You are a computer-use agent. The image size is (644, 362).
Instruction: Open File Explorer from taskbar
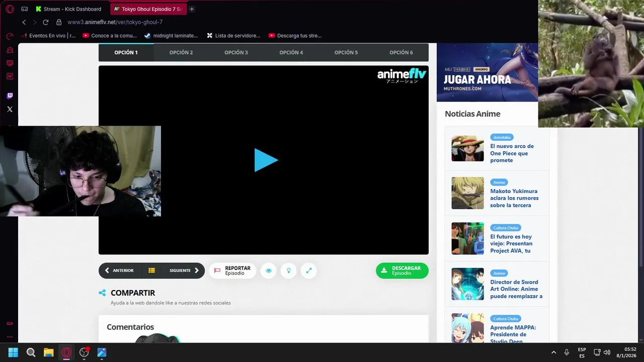(48, 352)
